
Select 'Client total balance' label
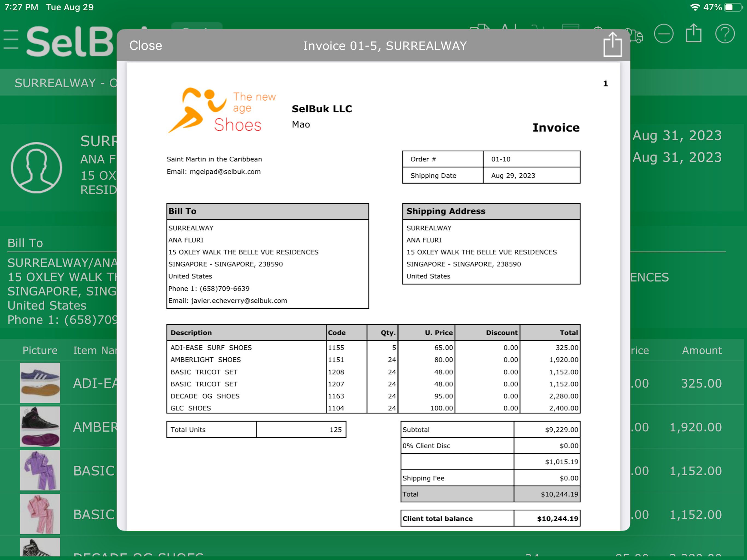pos(437,518)
